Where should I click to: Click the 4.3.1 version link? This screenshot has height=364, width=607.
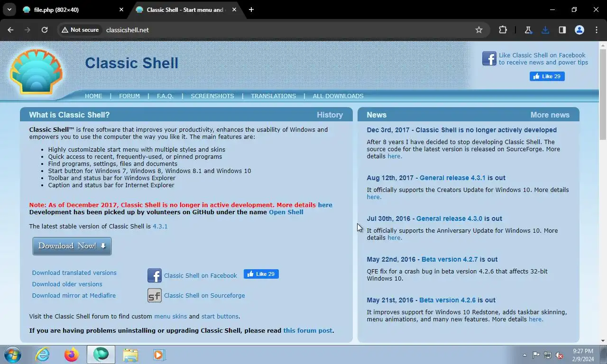point(160,226)
